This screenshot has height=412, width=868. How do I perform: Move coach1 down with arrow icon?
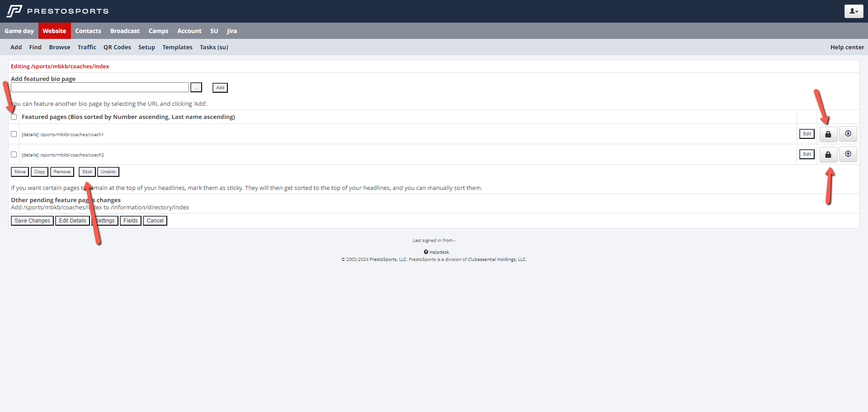848,134
